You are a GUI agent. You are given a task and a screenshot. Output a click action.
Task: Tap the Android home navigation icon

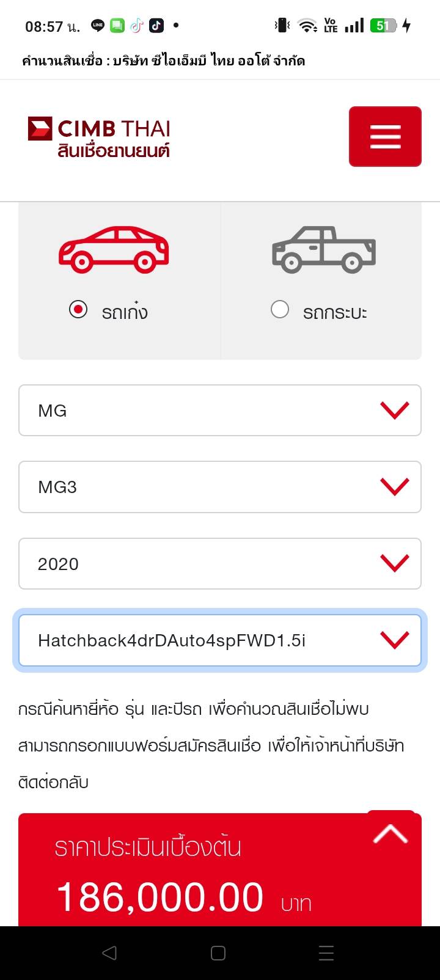pyautogui.click(x=218, y=953)
